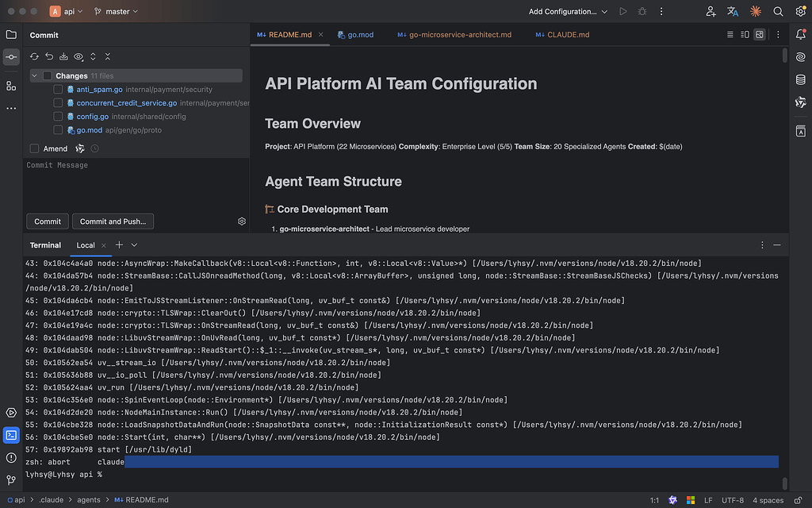The image size is (812, 508).
Task: Click the Shelve changes icon
Action: pos(63,56)
